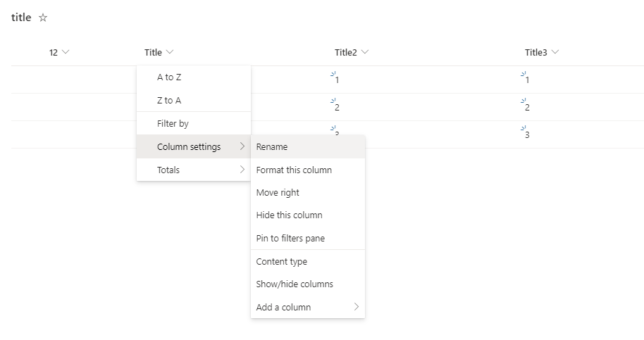Click the Column settings menu item
Viewport: 644px width, 340px height.
tap(189, 147)
